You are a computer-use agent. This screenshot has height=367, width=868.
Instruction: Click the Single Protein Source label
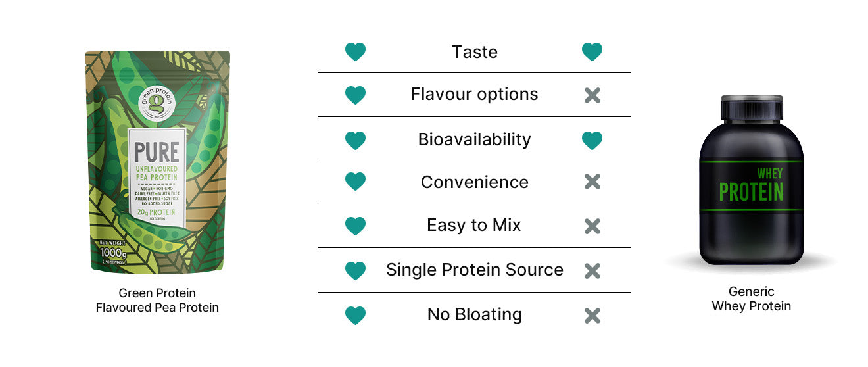pyautogui.click(x=474, y=270)
